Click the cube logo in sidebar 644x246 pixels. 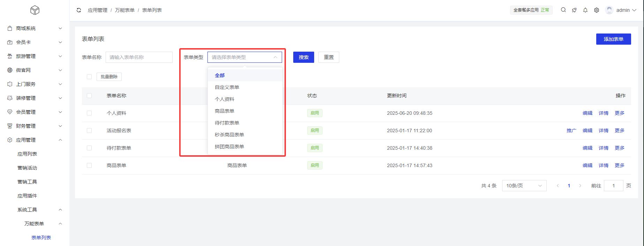(x=35, y=10)
